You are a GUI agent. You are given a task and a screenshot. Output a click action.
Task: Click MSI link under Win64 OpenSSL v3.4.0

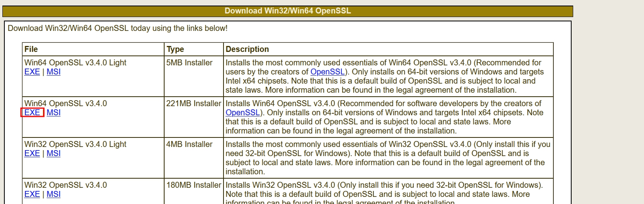(53, 112)
